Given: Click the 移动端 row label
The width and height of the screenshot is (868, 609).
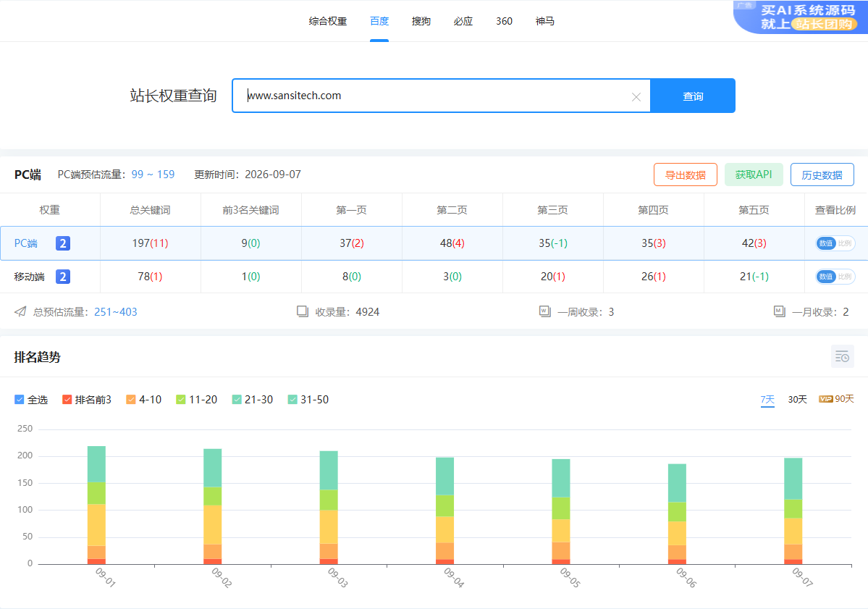Looking at the screenshot, I should click(x=30, y=277).
